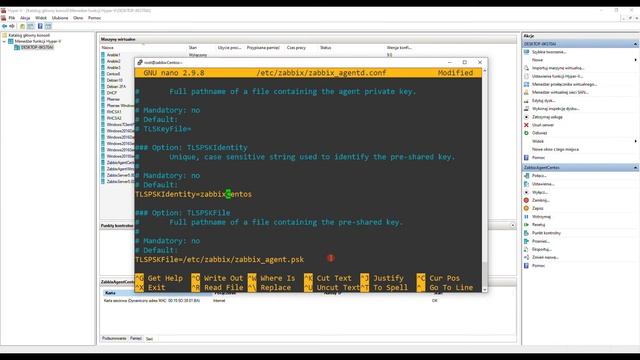Select the Debian10 virtual machine
Image resolution: width=640 pixels, height=360 pixels.
pos(114,80)
